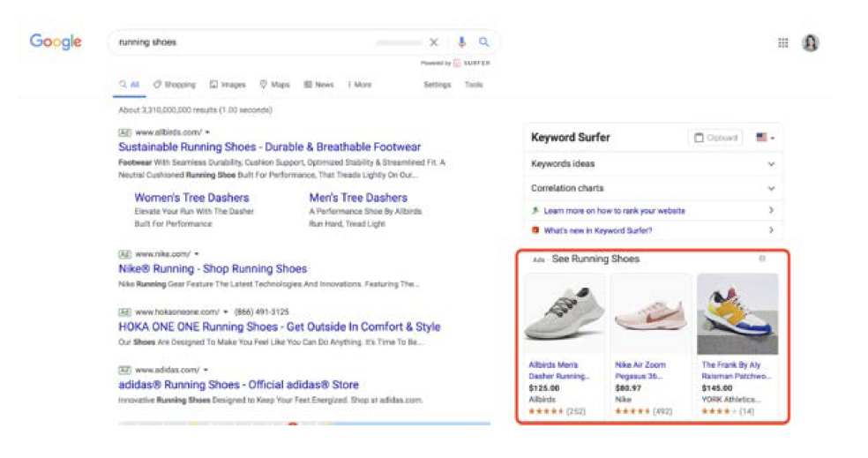Screen dimensions: 868x458
Task: Click the YORK Athletics star rating (14)
Action: 728,411
